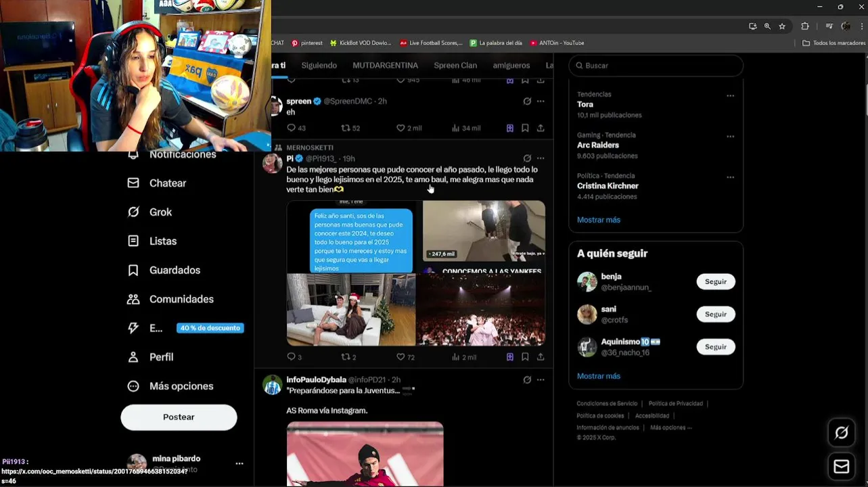Follow benja with Seguir button
The width and height of the screenshot is (868, 487).
click(716, 282)
